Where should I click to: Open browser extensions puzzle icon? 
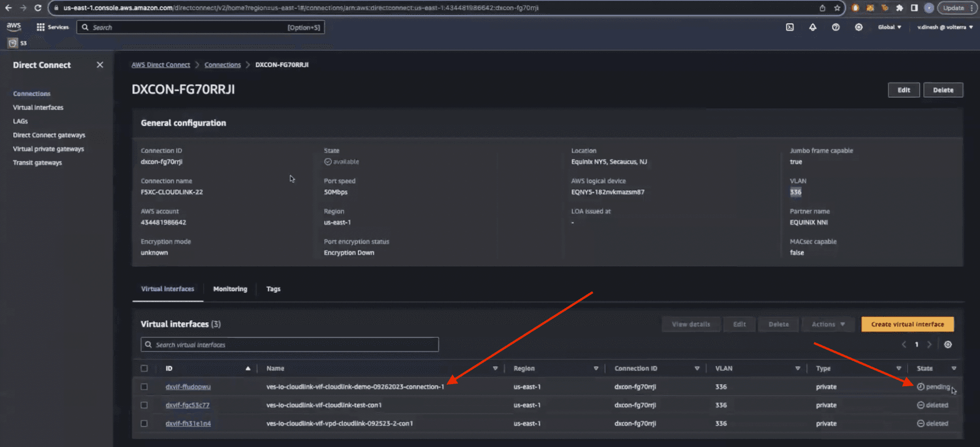click(x=899, y=8)
